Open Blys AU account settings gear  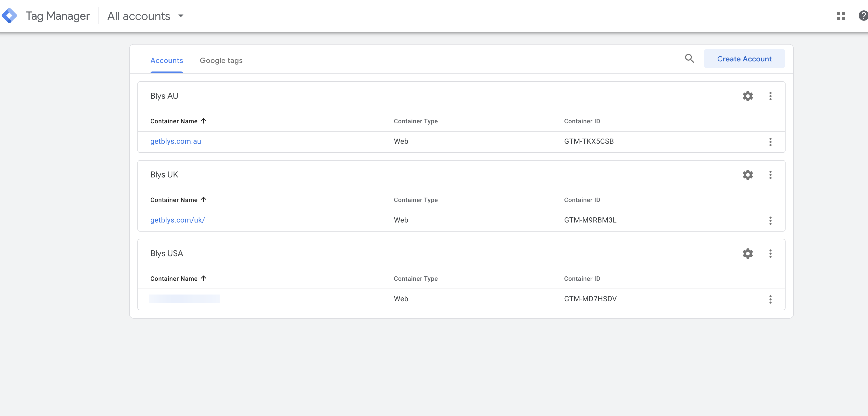pos(748,96)
